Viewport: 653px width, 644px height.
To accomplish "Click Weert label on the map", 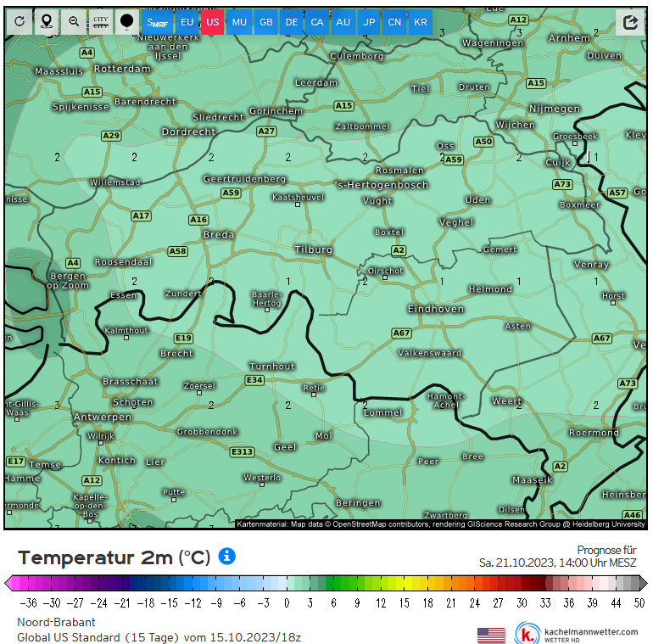I will 506,401.
